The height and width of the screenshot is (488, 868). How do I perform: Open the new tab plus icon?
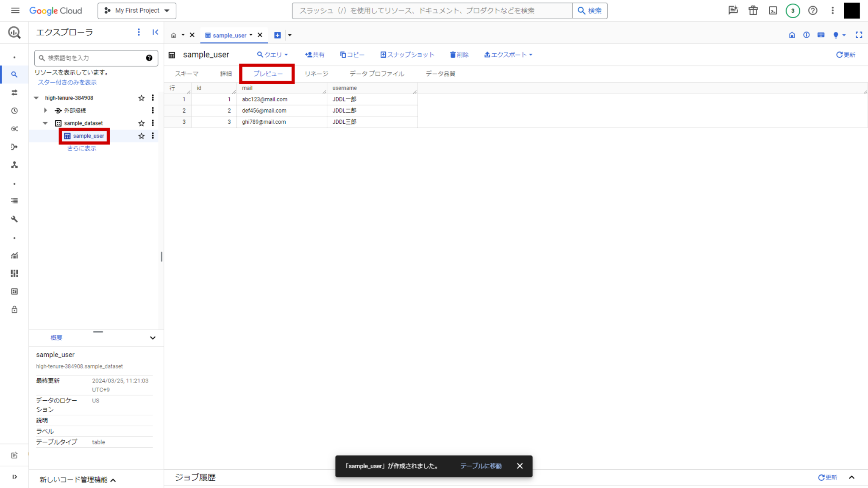277,35
